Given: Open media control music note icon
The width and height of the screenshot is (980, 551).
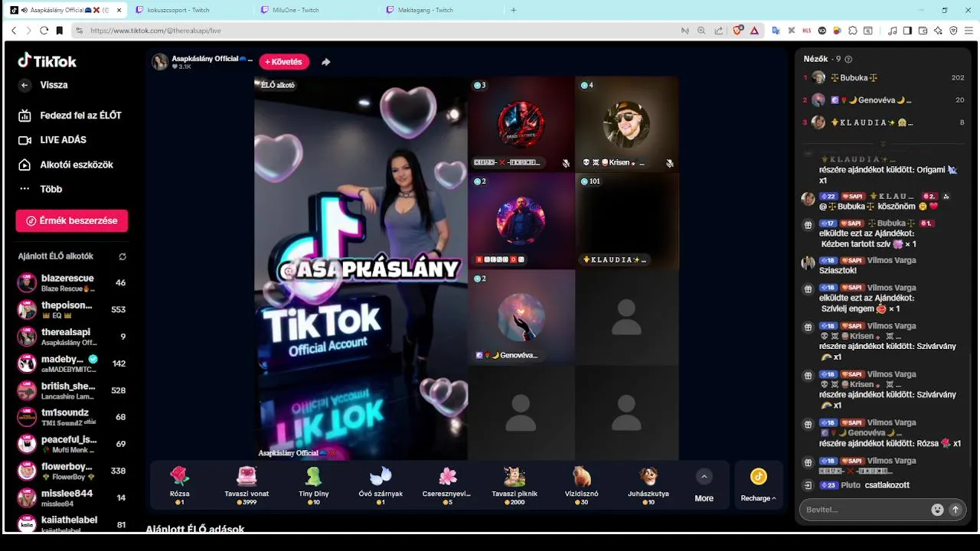Looking at the screenshot, I should pyautogui.click(x=892, y=31).
